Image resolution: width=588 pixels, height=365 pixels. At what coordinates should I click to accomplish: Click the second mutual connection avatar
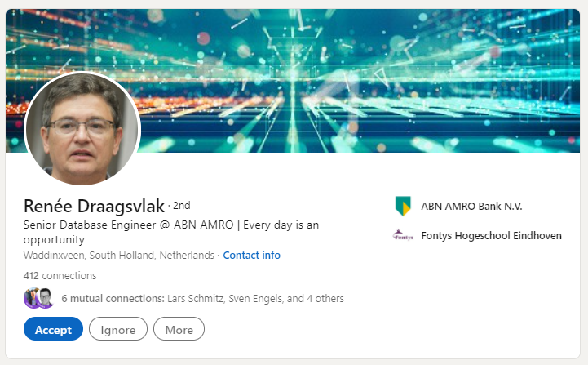pos(46,299)
